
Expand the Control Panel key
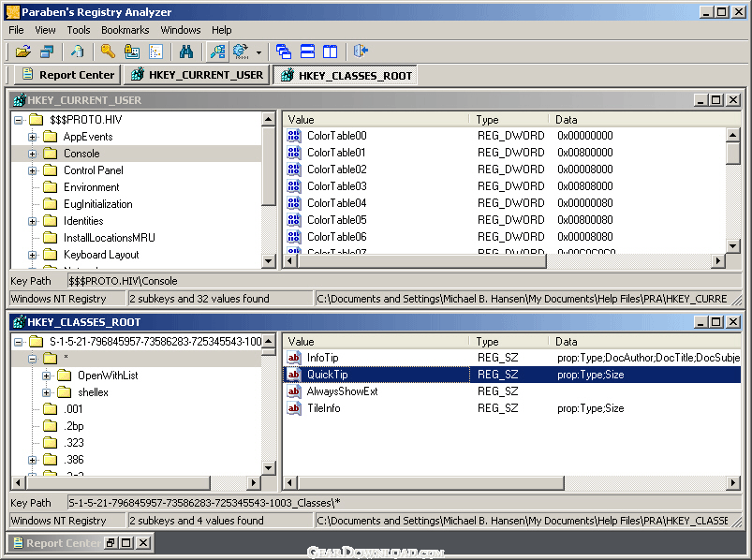[32, 170]
